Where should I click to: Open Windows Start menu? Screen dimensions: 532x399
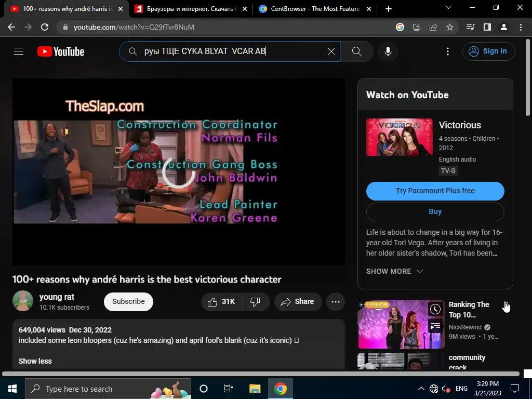coord(12,389)
